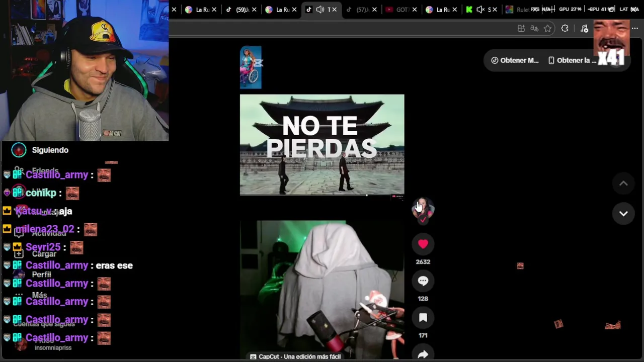Go to the next video with the down chevron

pos(623,214)
